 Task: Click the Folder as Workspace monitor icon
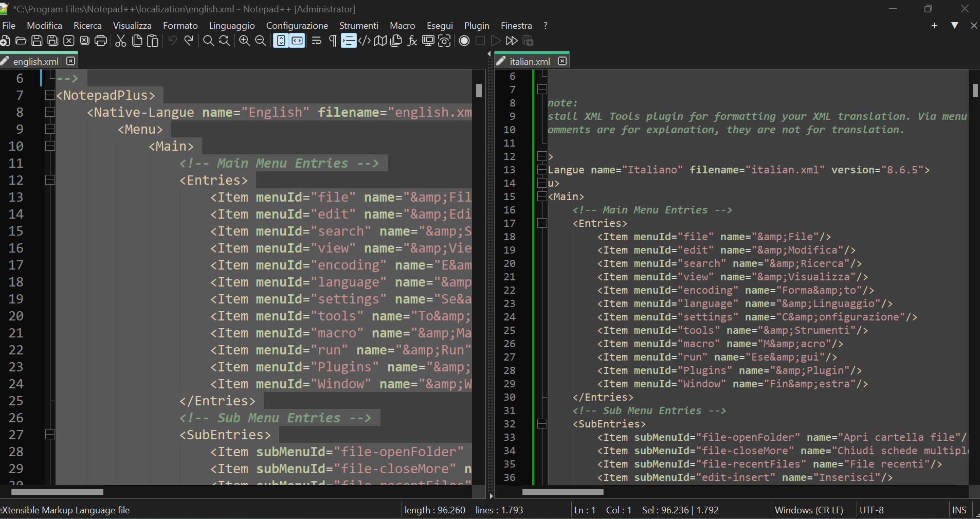point(428,41)
